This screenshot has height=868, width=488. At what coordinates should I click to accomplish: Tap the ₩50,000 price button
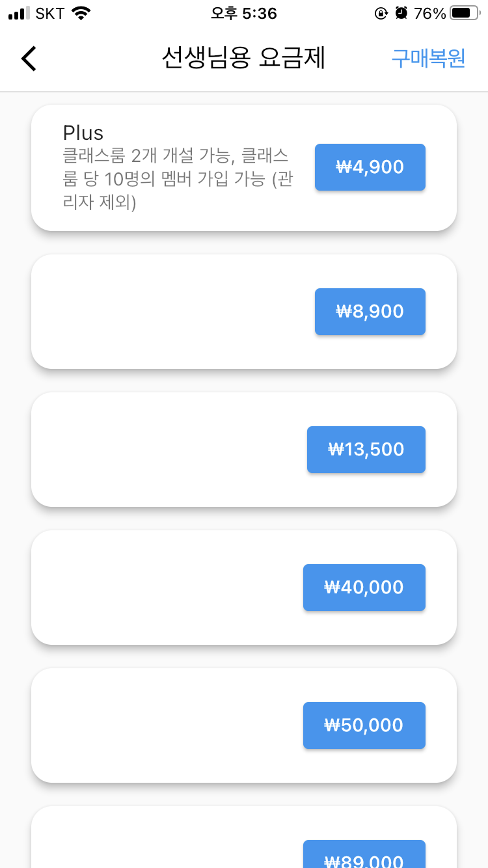coord(364,726)
